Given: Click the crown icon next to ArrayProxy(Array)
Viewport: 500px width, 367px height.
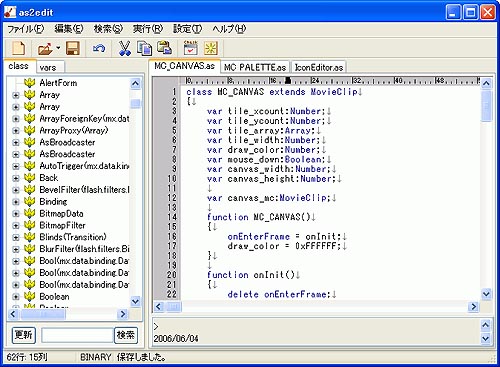Looking at the screenshot, I should tap(30, 130).
